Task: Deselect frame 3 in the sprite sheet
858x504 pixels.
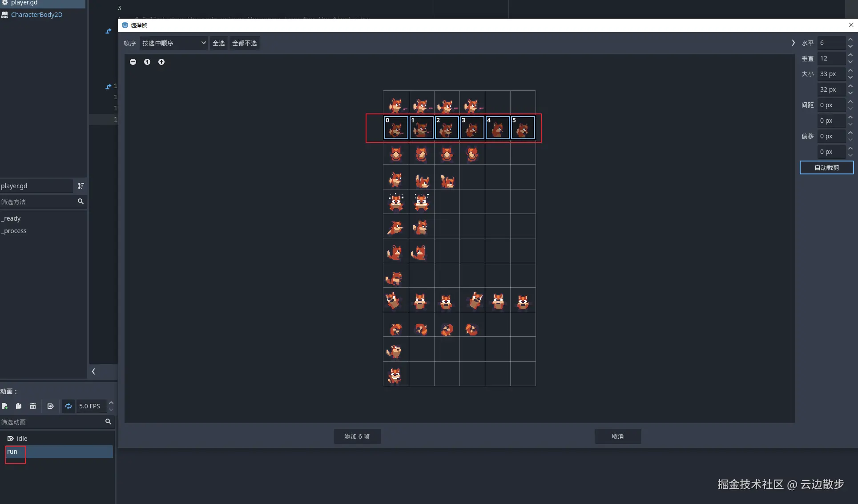Action: (x=472, y=128)
